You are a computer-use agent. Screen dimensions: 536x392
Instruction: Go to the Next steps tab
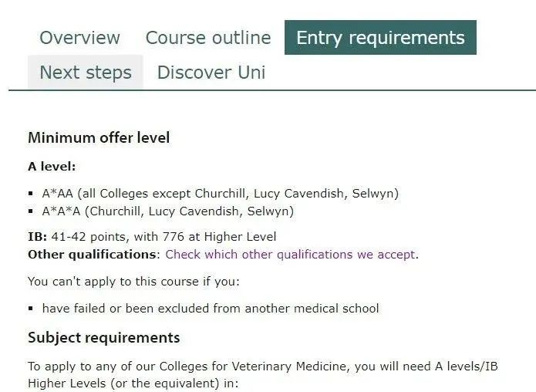[86, 73]
